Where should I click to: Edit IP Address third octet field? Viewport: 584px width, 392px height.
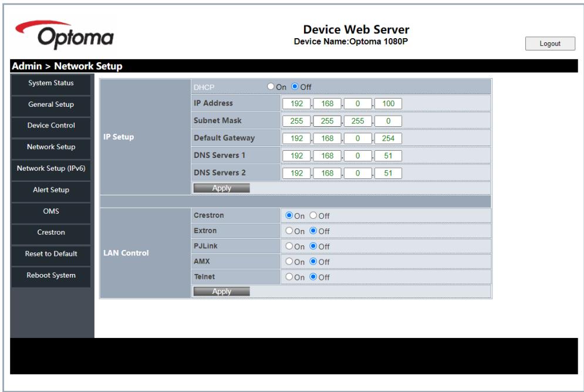tap(357, 103)
